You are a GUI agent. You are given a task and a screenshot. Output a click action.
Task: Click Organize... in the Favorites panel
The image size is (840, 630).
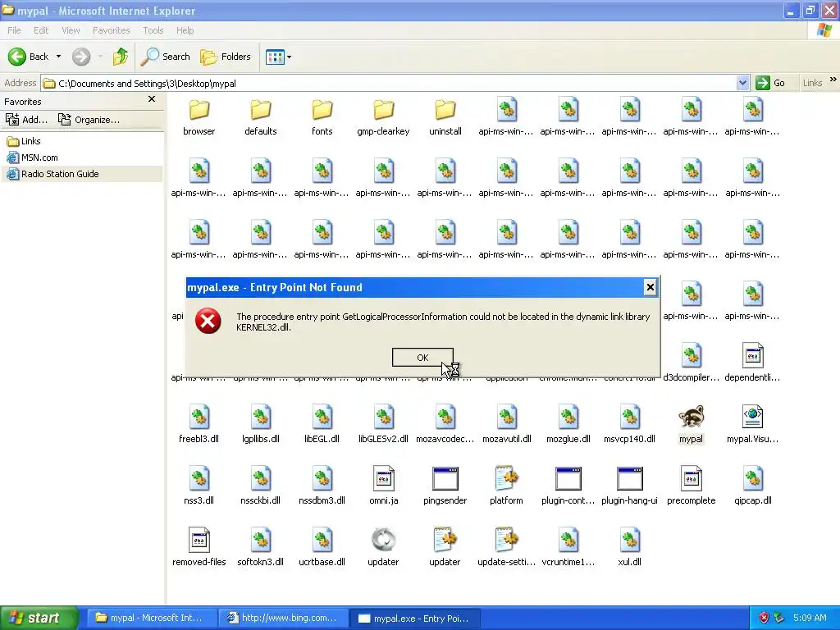point(89,120)
